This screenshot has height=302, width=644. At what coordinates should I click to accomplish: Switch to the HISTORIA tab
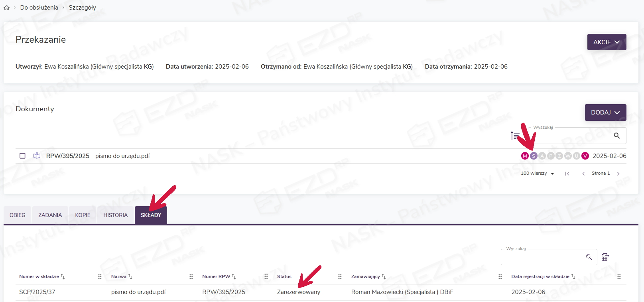[x=115, y=215]
